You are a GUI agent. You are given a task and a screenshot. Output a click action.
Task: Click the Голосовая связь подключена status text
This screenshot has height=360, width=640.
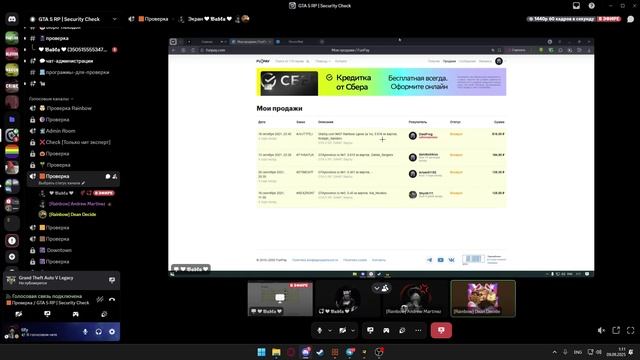click(x=47, y=296)
